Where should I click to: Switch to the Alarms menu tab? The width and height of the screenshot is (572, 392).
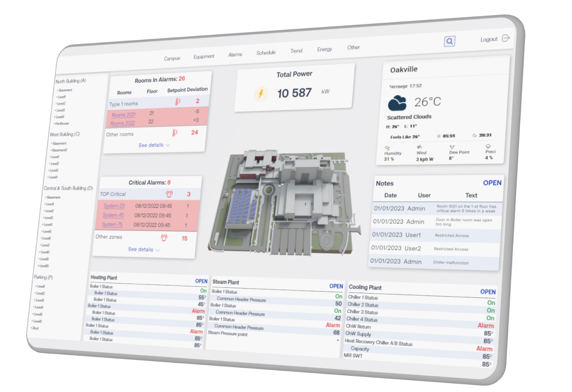(235, 54)
